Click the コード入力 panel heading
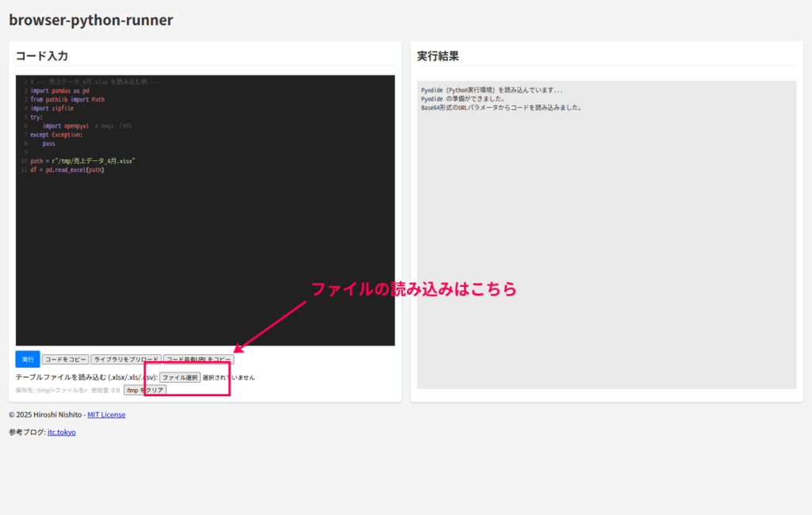The width and height of the screenshot is (812, 515). [42, 56]
